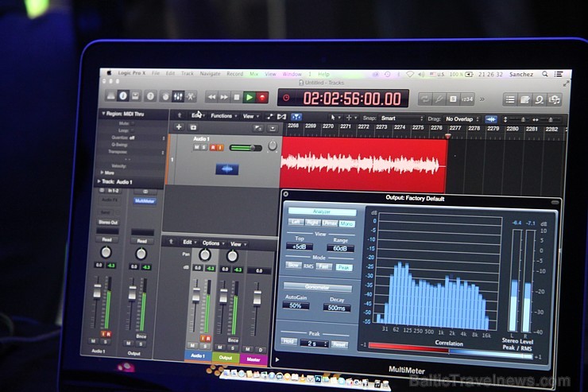
Task: Open the Media browser button
Action: pos(555,100)
